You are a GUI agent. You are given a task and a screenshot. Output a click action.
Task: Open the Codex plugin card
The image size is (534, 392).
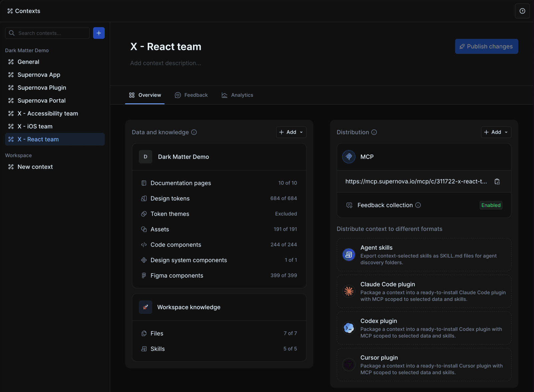[x=424, y=328]
